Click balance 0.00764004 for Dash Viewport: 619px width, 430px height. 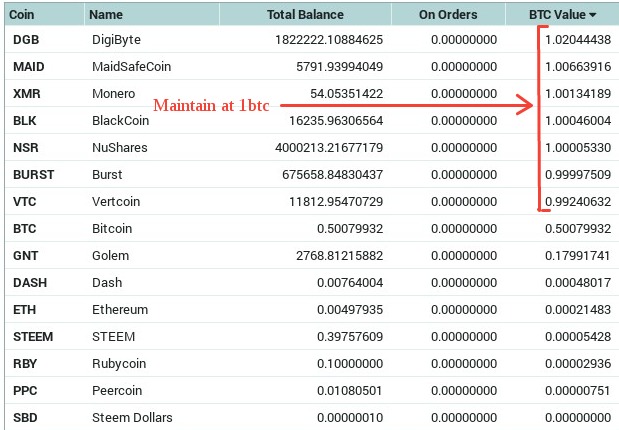point(350,283)
